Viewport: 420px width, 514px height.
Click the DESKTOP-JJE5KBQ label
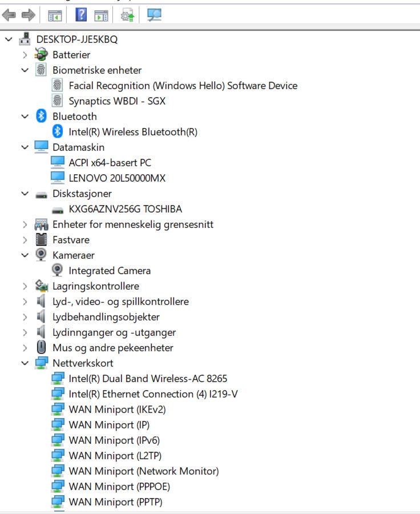[76, 39]
